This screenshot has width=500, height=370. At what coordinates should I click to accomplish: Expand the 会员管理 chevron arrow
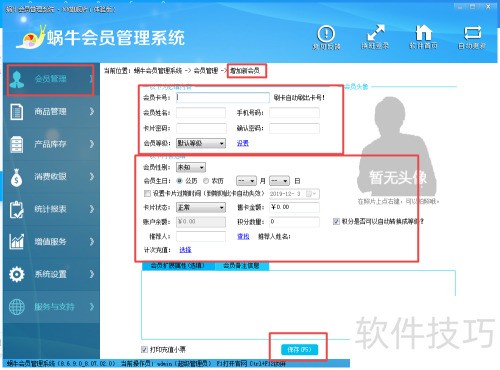point(91,79)
